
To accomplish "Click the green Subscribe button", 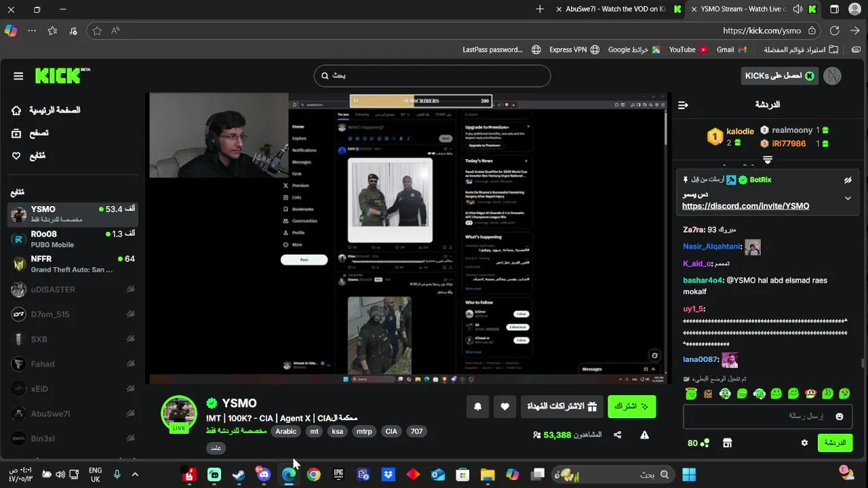I will tap(631, 407).
